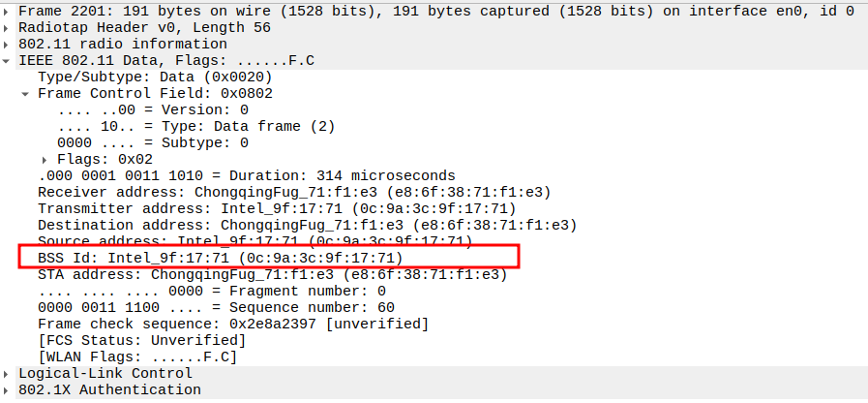The width and height of the screenshot is (868, 403).
Task: Collapse the IEEE 802.11 Data section
Action: click(9, 61)
